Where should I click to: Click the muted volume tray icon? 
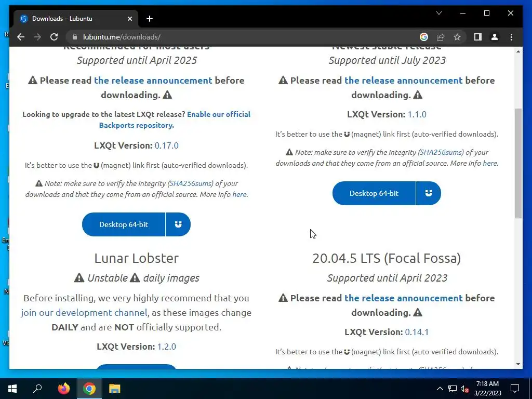pos(464,389)
